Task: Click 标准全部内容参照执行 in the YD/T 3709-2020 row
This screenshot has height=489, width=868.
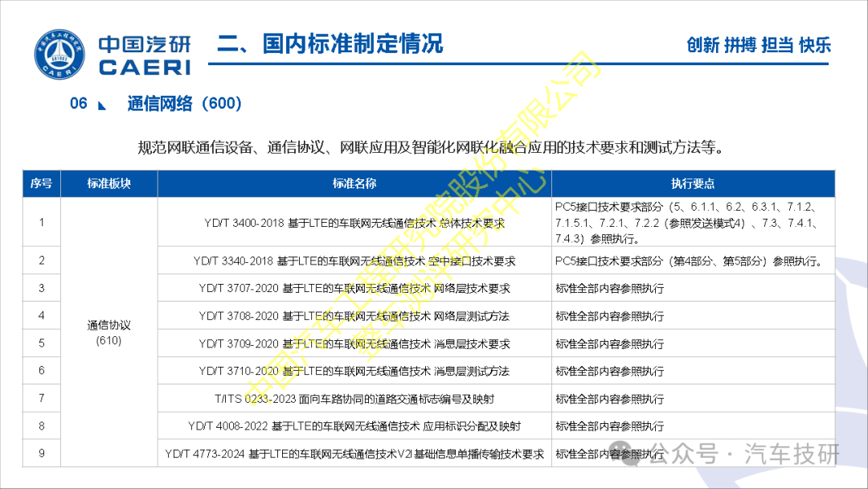Action: pos(609,344)
